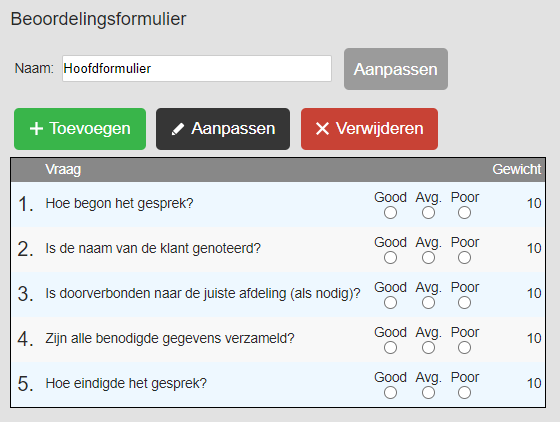
Task: Select Poor for question 1
Action: pos(464,213)
